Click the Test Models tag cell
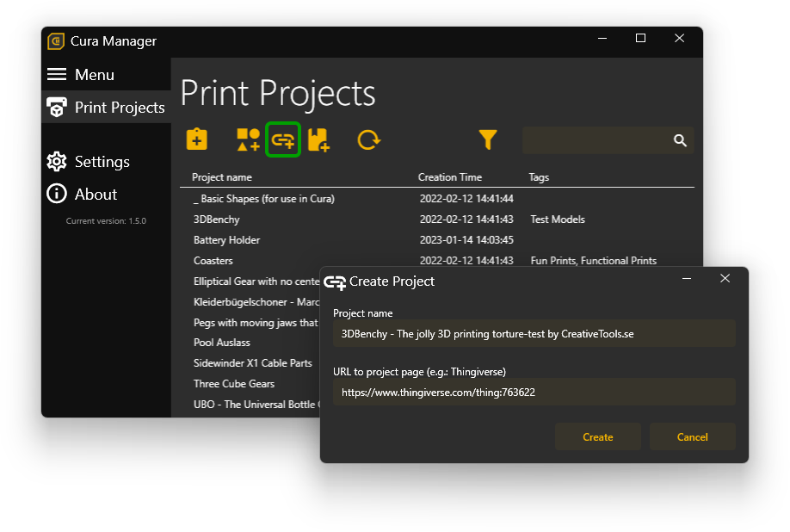The width and height of the screenshot is (790, 532). tap(558, 220)
